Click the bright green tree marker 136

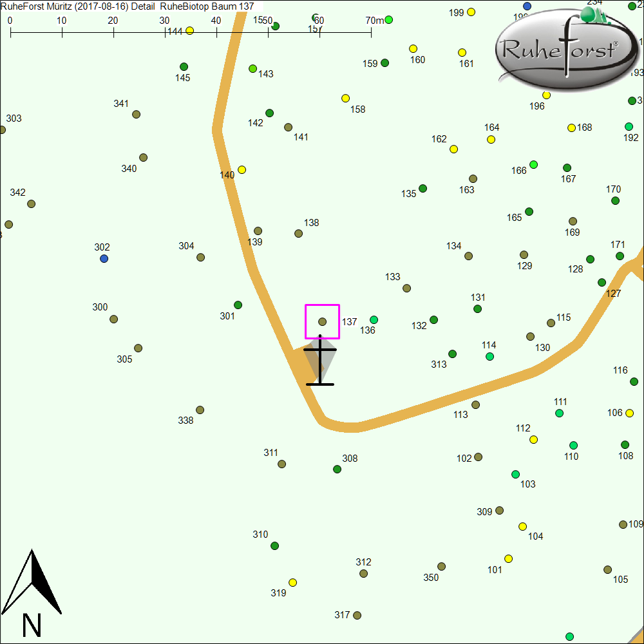click(374, 320)
